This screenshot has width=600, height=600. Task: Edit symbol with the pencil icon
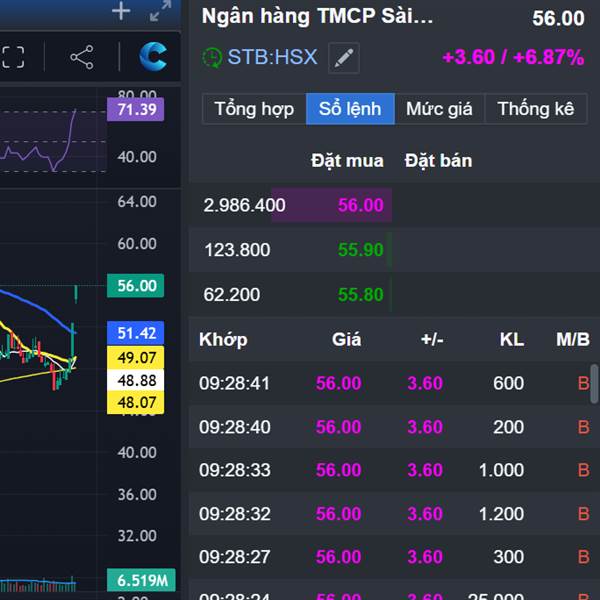[343, 58]
